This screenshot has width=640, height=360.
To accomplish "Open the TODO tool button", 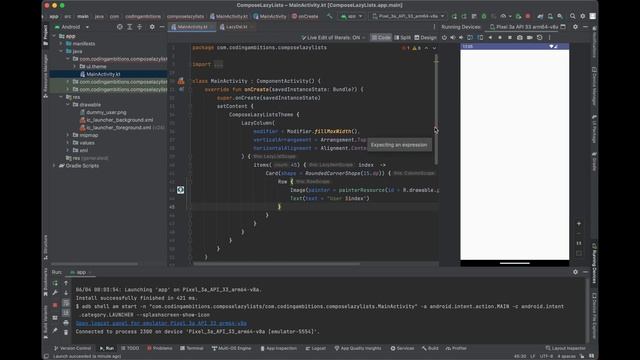I will [130, 348].
